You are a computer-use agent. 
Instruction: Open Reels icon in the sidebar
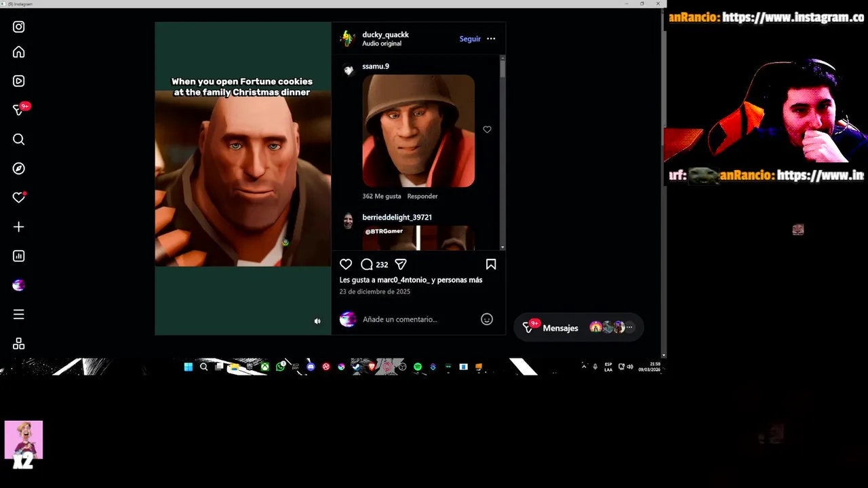19,81
